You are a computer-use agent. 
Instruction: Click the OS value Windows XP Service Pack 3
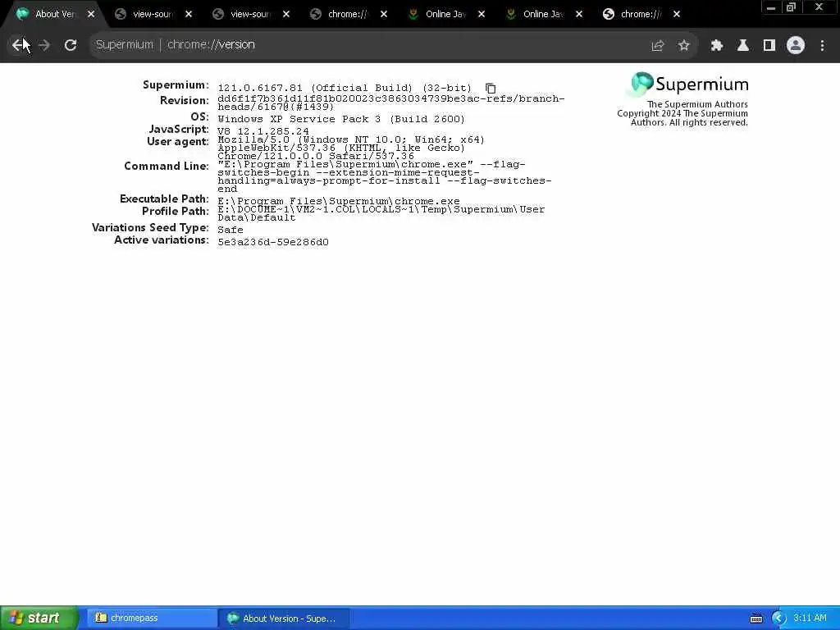(341, 119)
